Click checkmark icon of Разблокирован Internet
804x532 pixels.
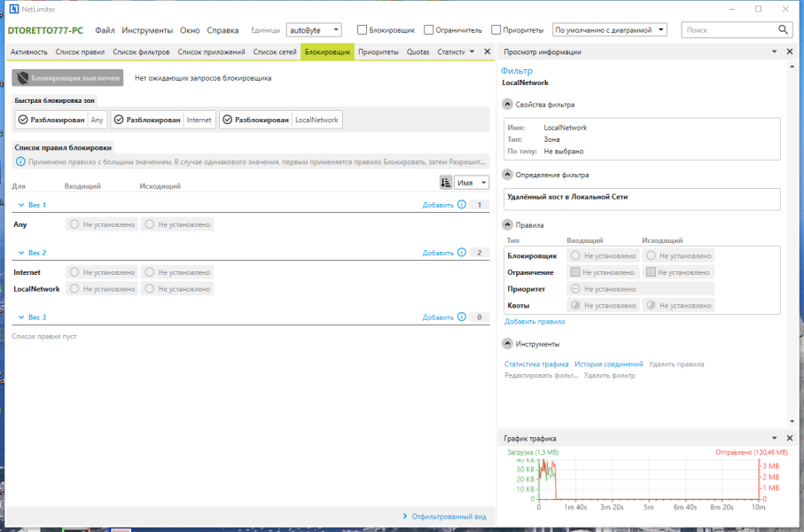tap(119, 120)
